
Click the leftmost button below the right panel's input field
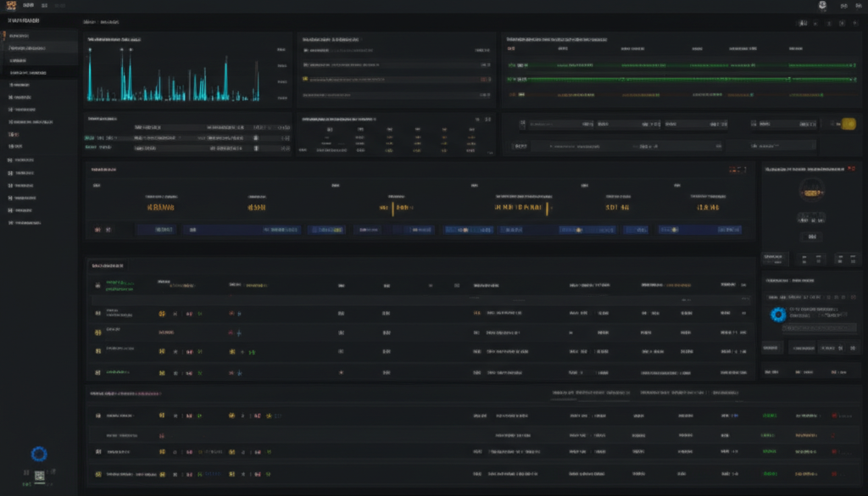[772, 348]
